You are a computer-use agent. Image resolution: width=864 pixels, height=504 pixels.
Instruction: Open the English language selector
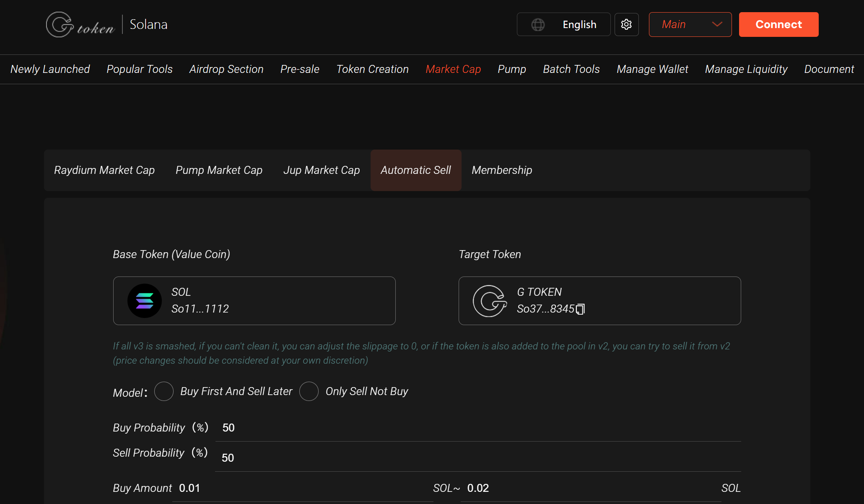pyautogui.click(x=563, y=24)
